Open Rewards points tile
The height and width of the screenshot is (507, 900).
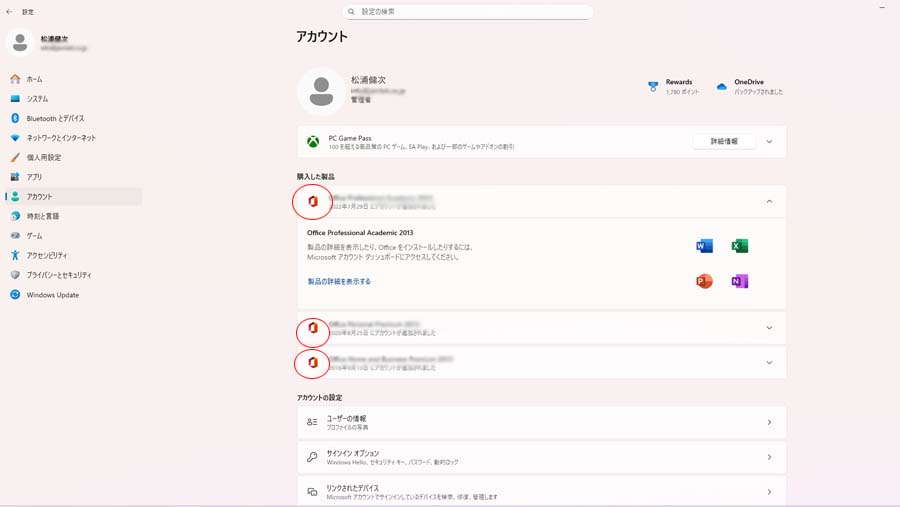click(x=673, y=87)
